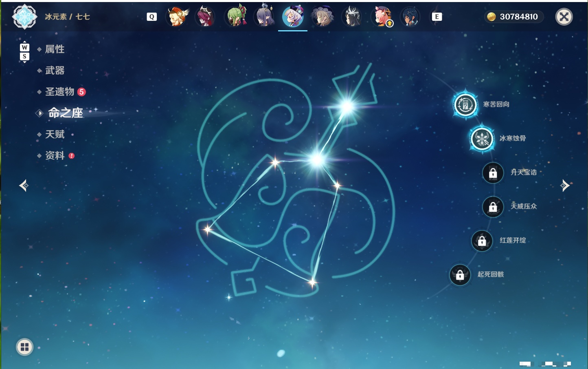Click the 冰元素 / 七七 character title
This screenshot has width=588, height=369.
tap(67, 17)
